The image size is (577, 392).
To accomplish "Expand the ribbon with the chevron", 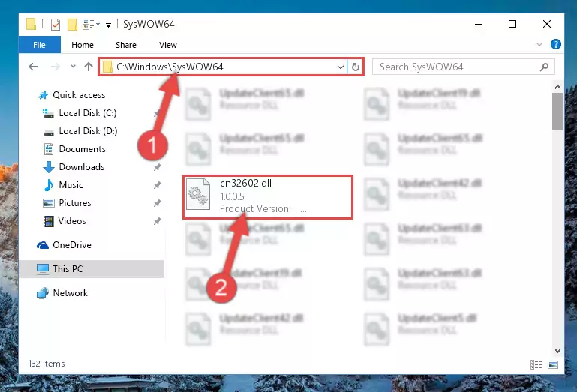I will [x=539, y=44].
